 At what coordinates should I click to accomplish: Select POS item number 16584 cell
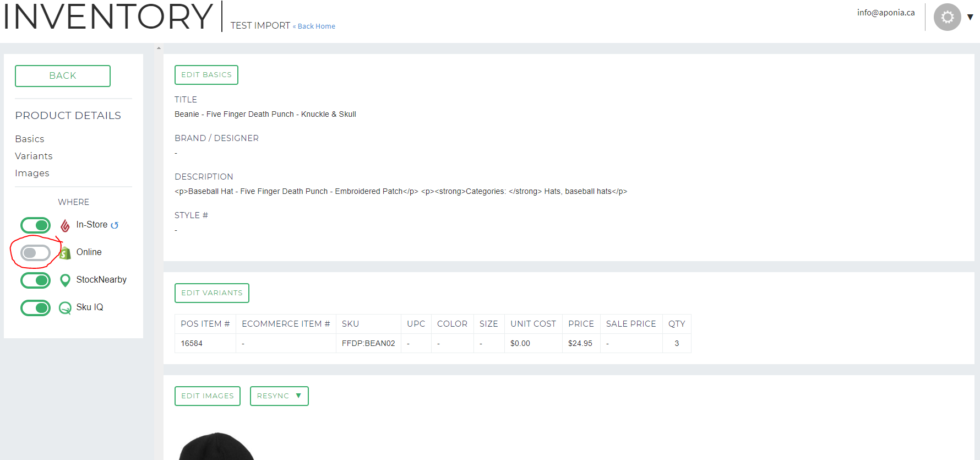click(205, 343)
